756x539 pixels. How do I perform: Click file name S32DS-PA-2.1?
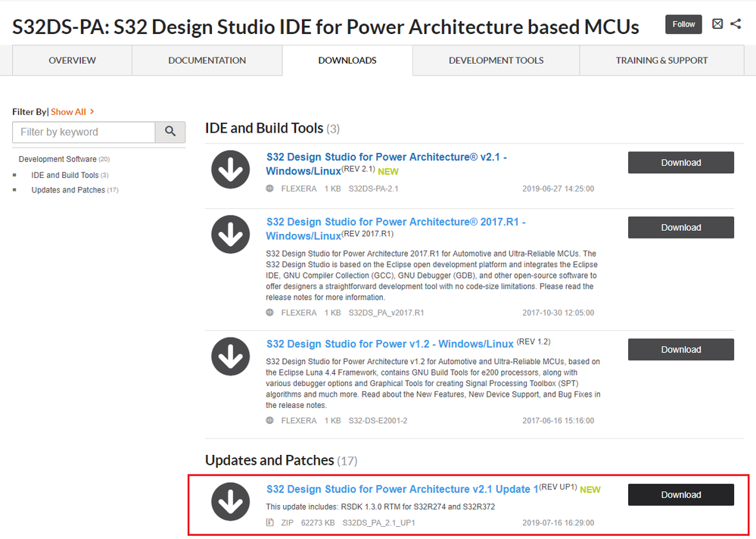[374, 188]
